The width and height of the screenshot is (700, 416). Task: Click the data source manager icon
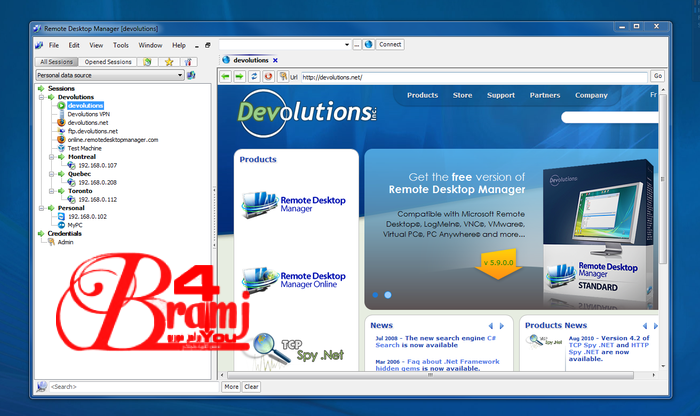pos(191,75)
